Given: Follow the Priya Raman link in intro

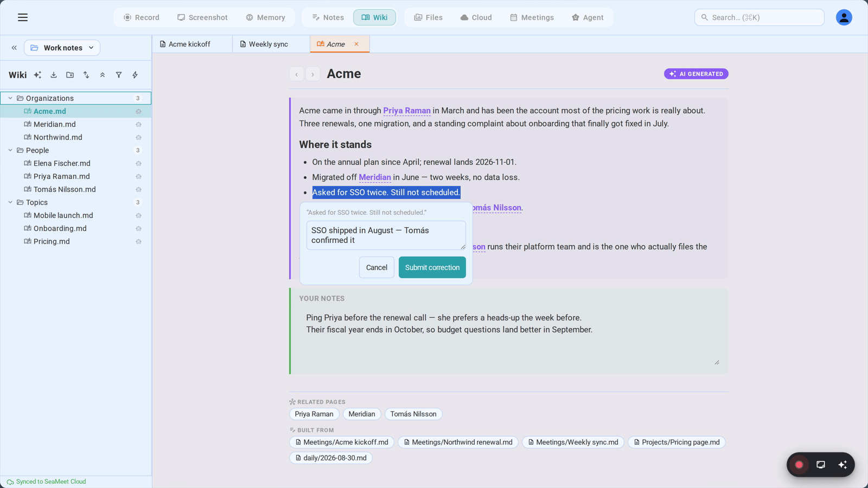Looking at the screenshot, I should click(x=407, y=111).
